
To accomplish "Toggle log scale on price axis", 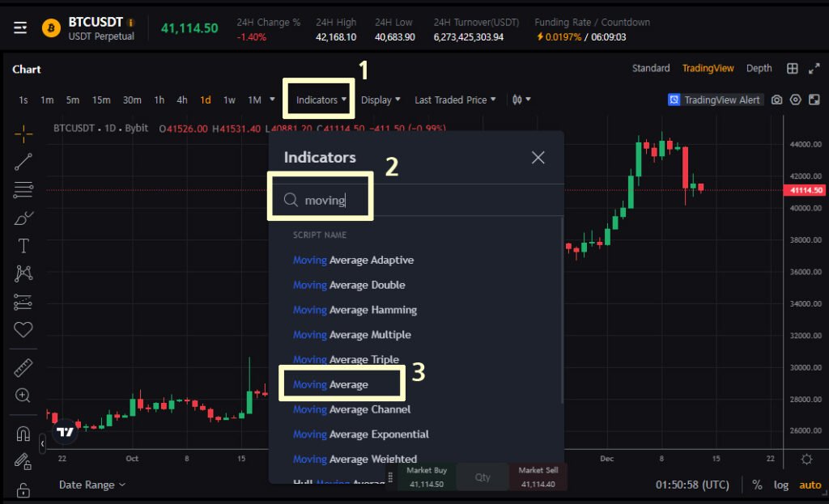I will tap(781, 485).
